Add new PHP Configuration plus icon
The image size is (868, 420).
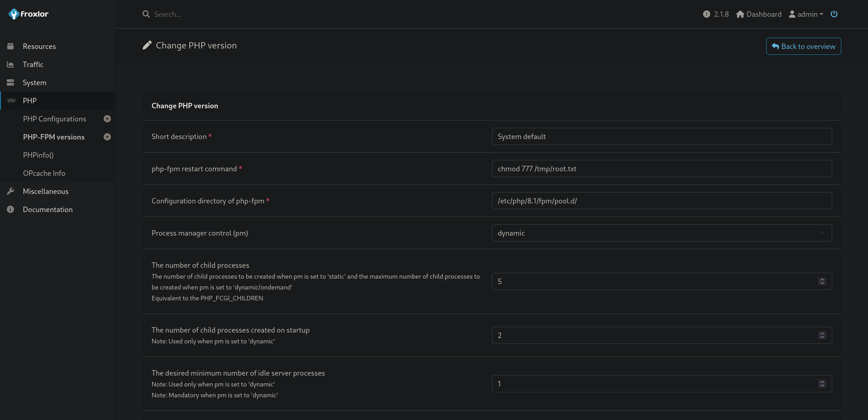(x=107, y=119)
